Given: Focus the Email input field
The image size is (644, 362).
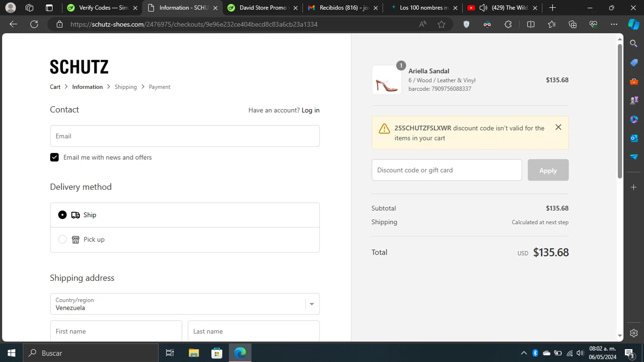Looking at the screenshot, I should coord(185,136).
